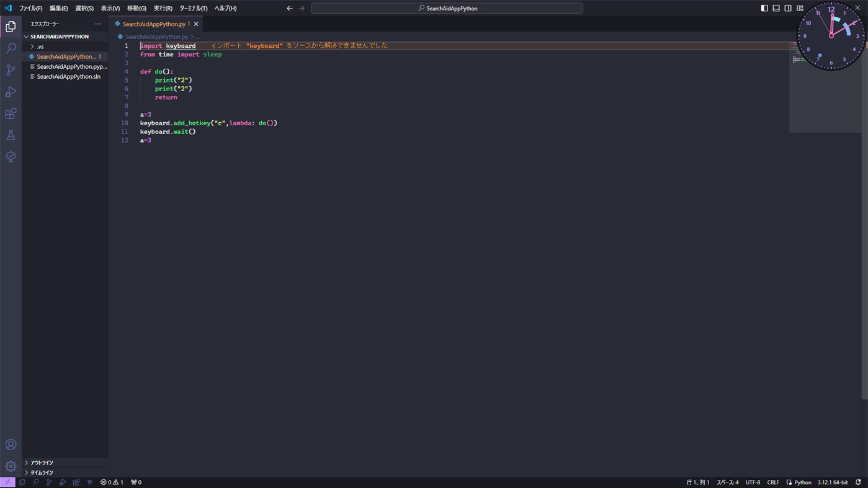868x488 pixels.
Task: Open the 移動(G) menu
Action: click(x=136, y=9)
